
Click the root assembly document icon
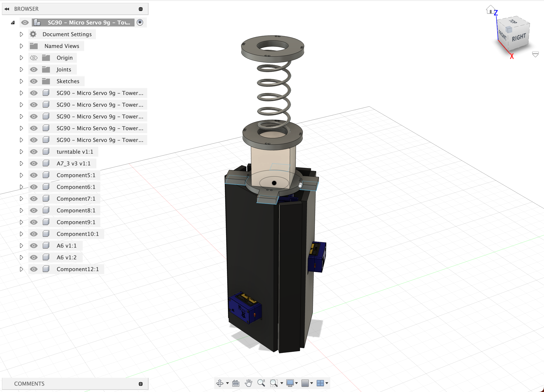coord(37,23)
